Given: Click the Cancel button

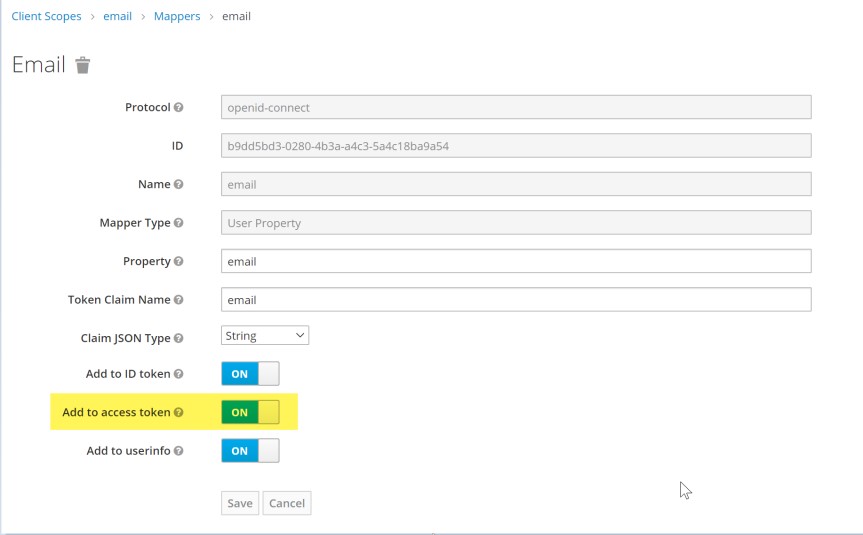Looking at the screenshot, I should coord(287,503).
